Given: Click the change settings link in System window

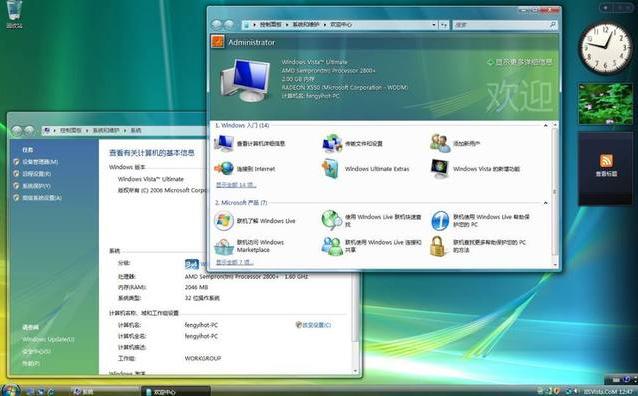Looking at the screenshot, I should point(313,325).
